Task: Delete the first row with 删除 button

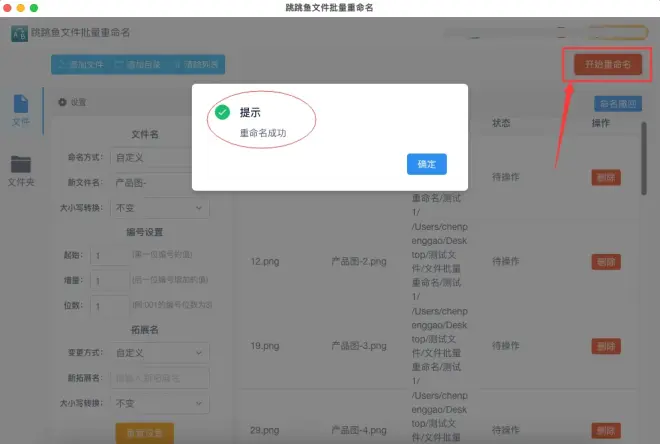Action: 606,178
